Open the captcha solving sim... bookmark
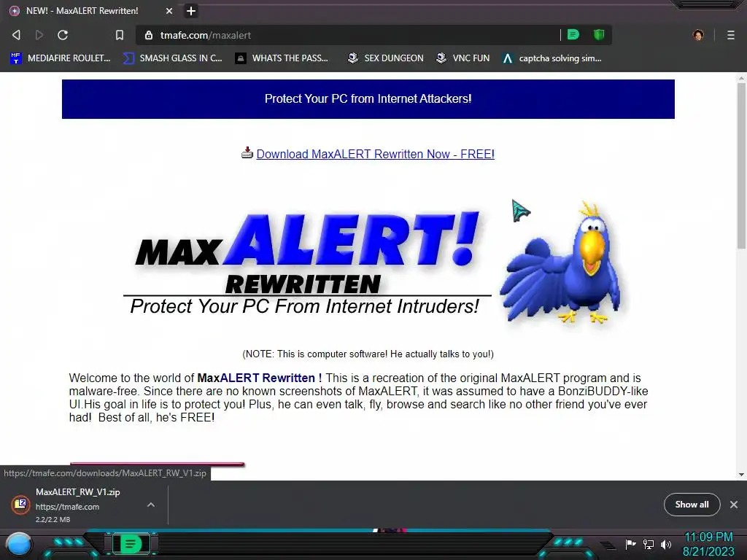The width and height of the screenshot is (747, 560). 552,58
